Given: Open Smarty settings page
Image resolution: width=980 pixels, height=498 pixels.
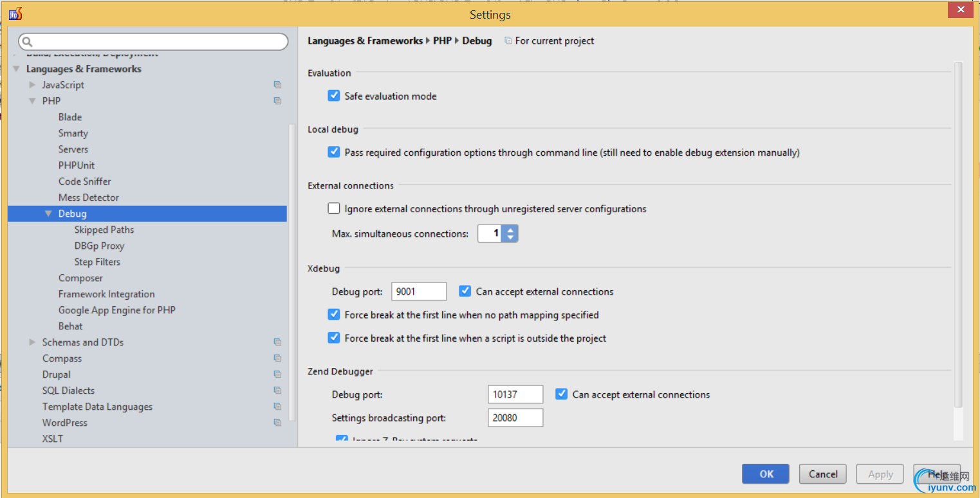Looking at the screenshot, I should (x=73, y=133).
